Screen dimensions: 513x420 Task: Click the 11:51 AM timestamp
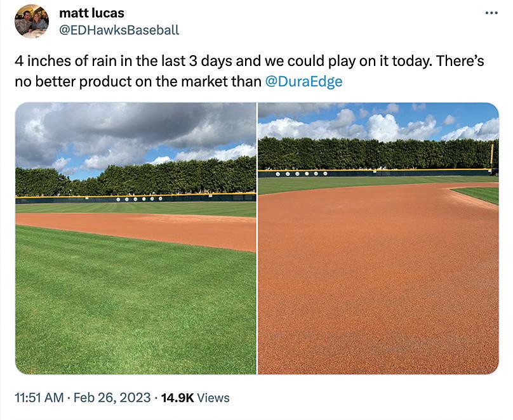pos(39,398)
